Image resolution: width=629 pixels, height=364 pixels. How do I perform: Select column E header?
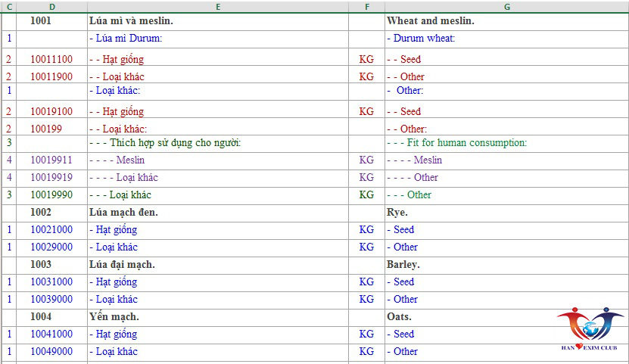tap(218, 7)
